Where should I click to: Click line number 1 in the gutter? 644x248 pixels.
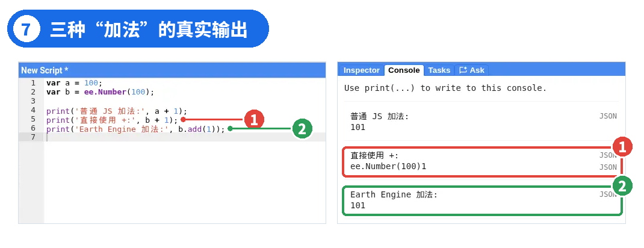coord(33,83)
